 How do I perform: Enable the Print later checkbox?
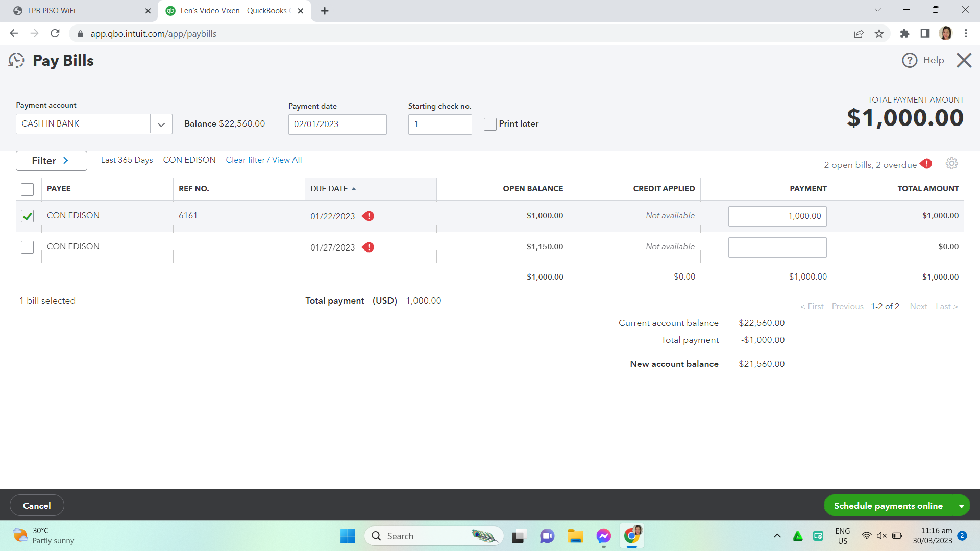coord(490,124)
